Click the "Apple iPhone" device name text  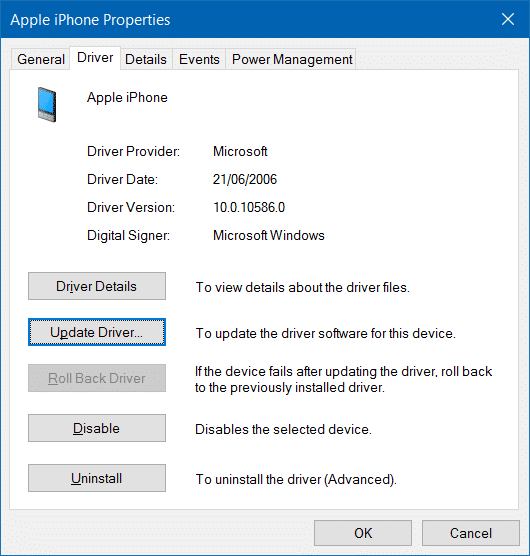(127, 98)
